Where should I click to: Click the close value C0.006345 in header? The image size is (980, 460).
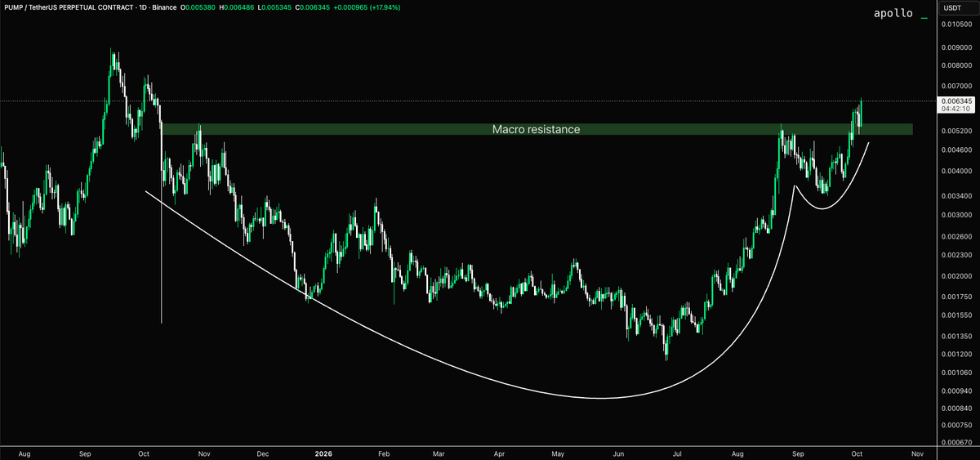[314, 6]
